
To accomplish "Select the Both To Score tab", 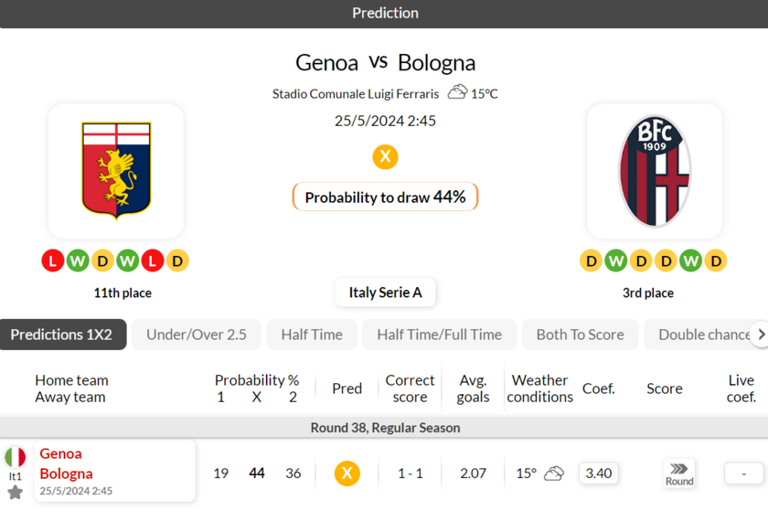I will click(580, 335).
